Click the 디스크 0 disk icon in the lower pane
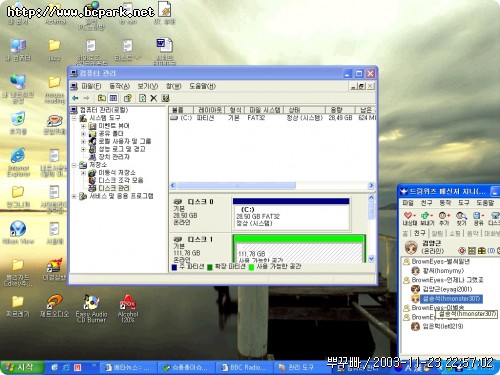This screenshot has width=500, height=375. point(178,202)
